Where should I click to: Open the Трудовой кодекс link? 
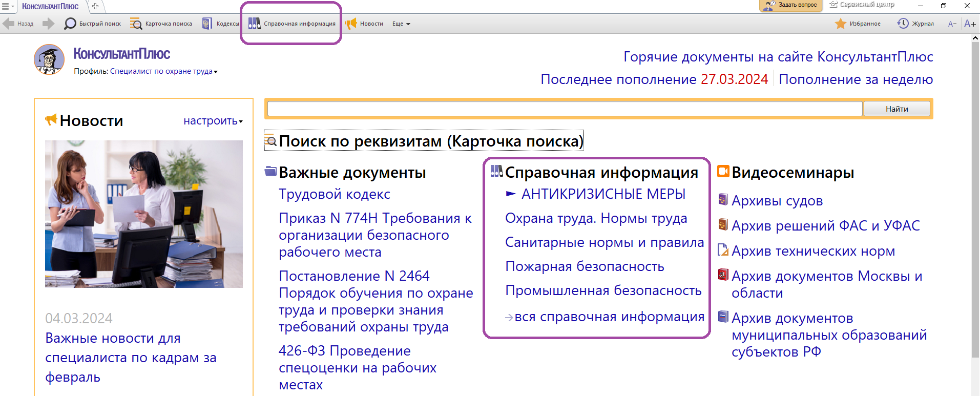tap(334, 194)
